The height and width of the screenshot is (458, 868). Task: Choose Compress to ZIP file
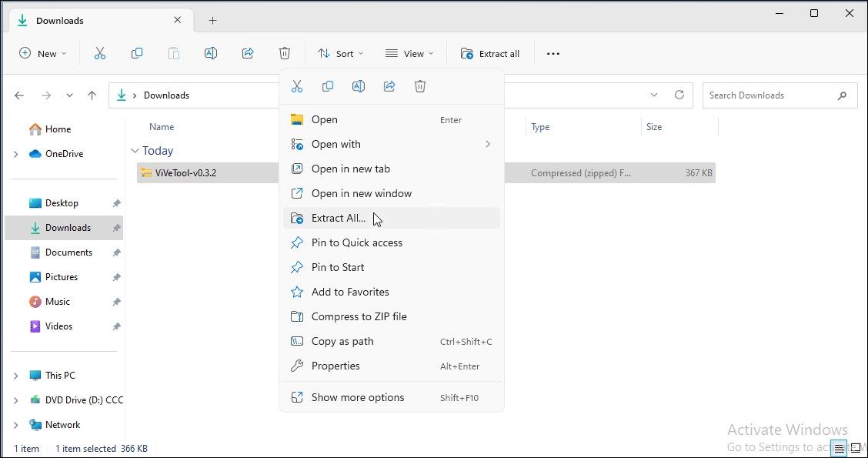click(358, 316)
